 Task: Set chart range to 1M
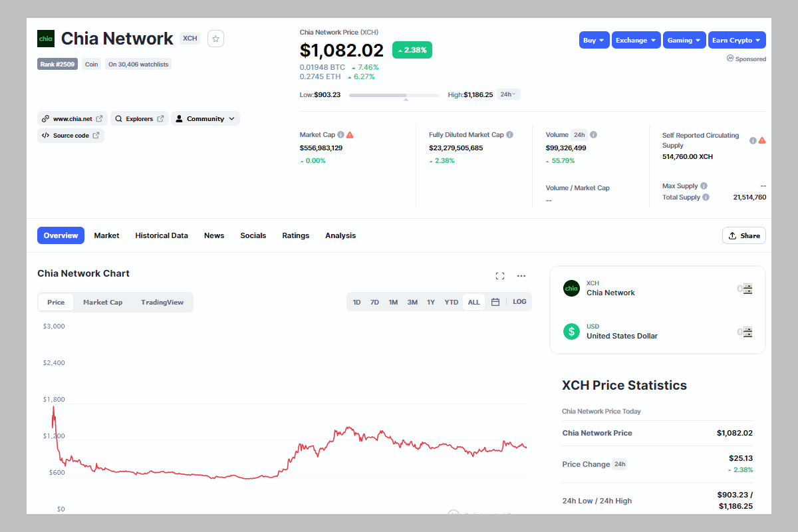[393, 302]
